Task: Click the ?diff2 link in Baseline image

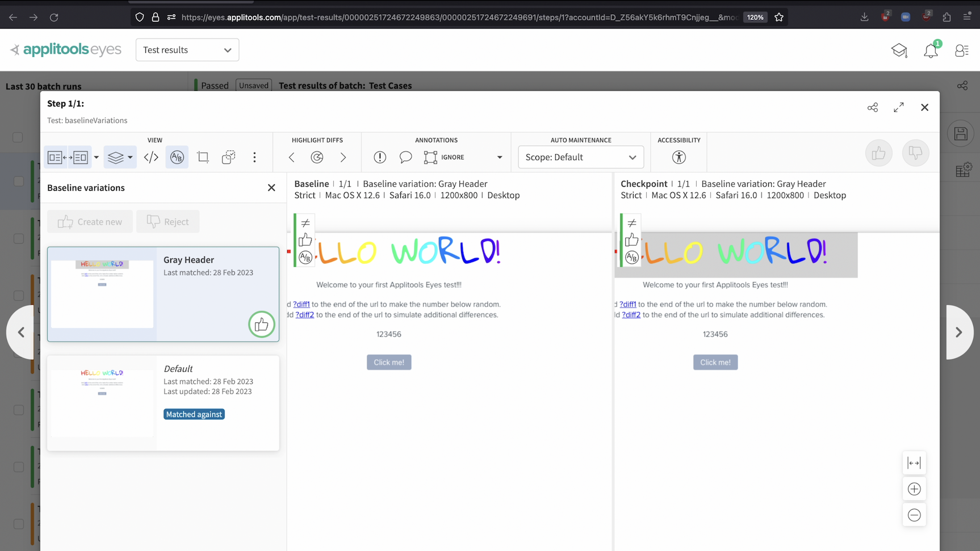Action: 305,315
